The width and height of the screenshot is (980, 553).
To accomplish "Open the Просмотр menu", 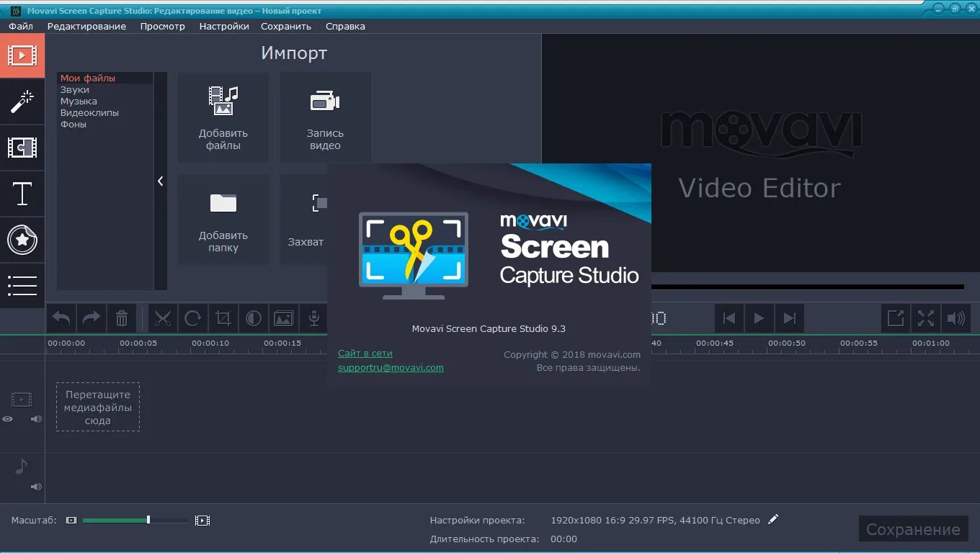I will click(x=163, y=26).
